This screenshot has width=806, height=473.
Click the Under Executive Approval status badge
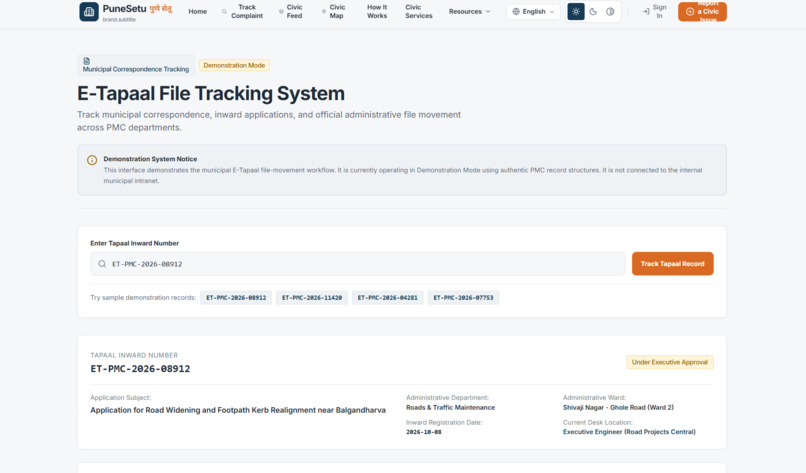(670, 362)
